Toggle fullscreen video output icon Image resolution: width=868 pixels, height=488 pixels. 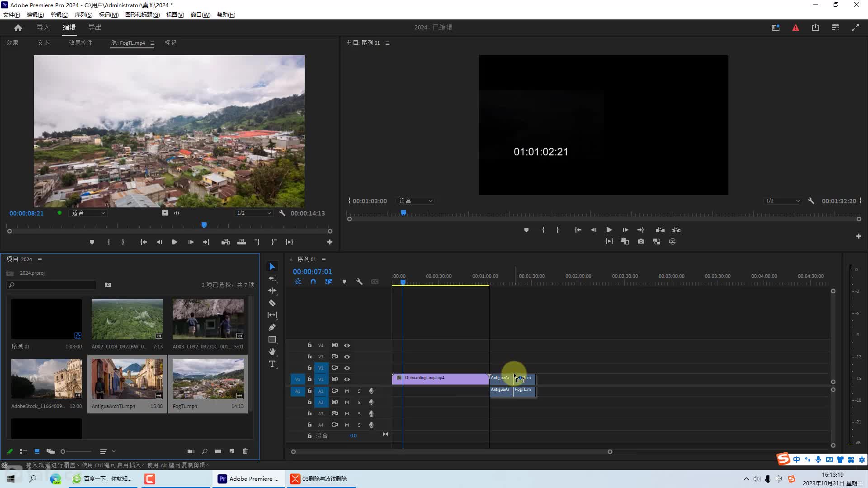coord(855,28)
